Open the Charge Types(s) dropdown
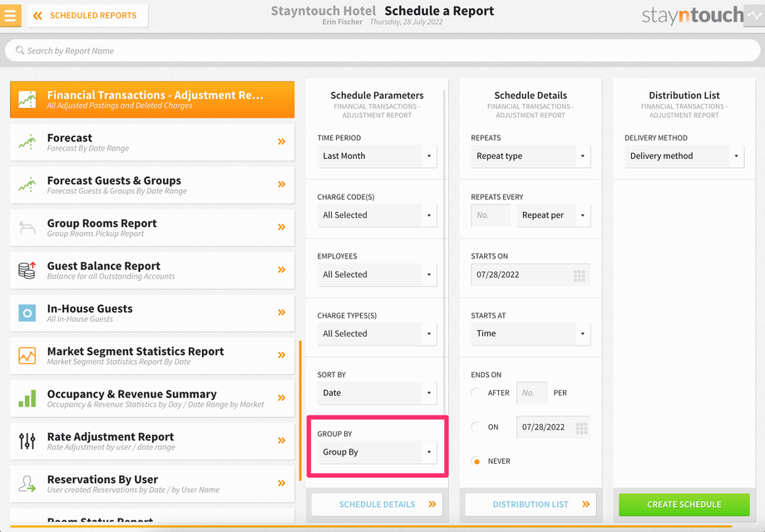 click(x=378, y=333)
